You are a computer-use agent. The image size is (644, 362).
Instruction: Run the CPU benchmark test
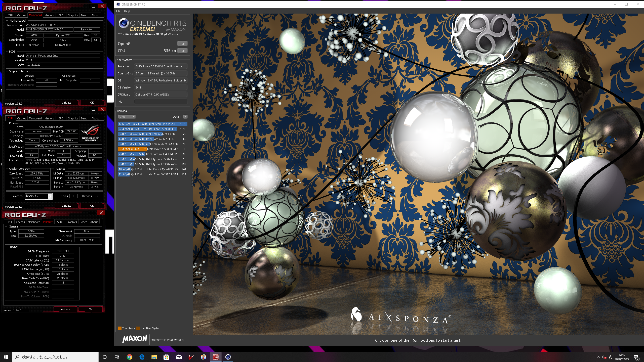coord(182,51)
